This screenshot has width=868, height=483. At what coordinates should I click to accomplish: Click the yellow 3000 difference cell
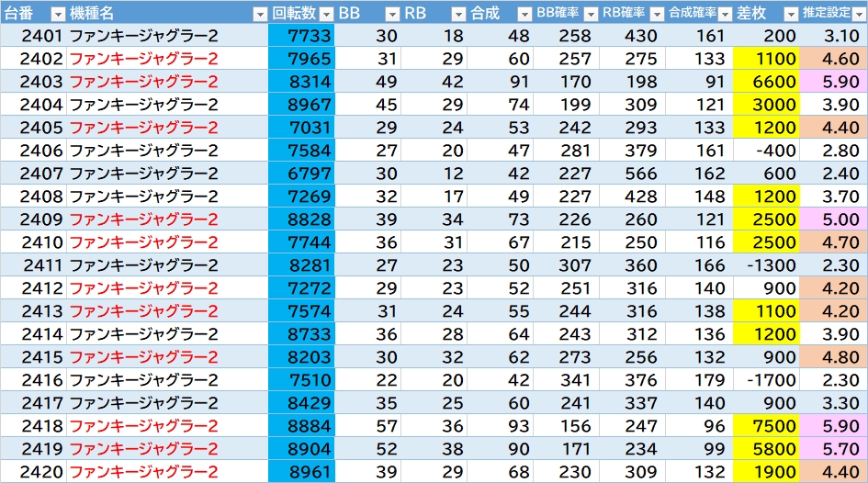point(766,105)
